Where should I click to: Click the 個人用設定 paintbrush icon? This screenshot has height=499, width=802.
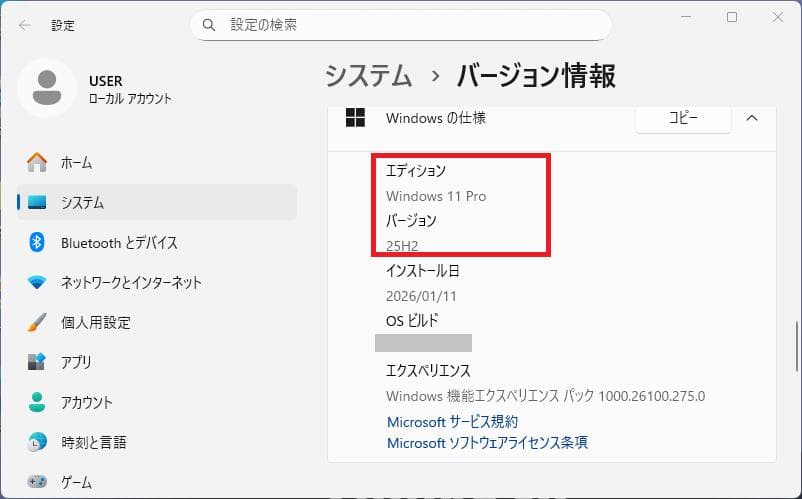(x=37, y=322)
